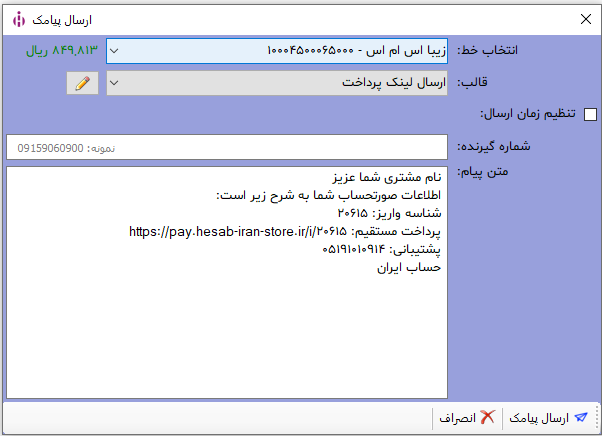Click inside the متن پیام message text area
Image resolution: width=602 pixels, height=436 pixels.
pyautogui.click(x=226, y=330)
